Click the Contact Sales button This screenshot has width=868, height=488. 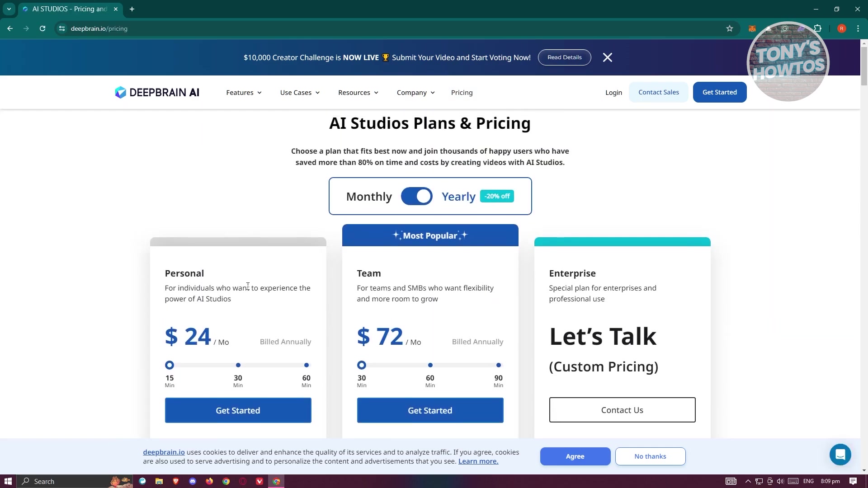click(x=658, y=92)
